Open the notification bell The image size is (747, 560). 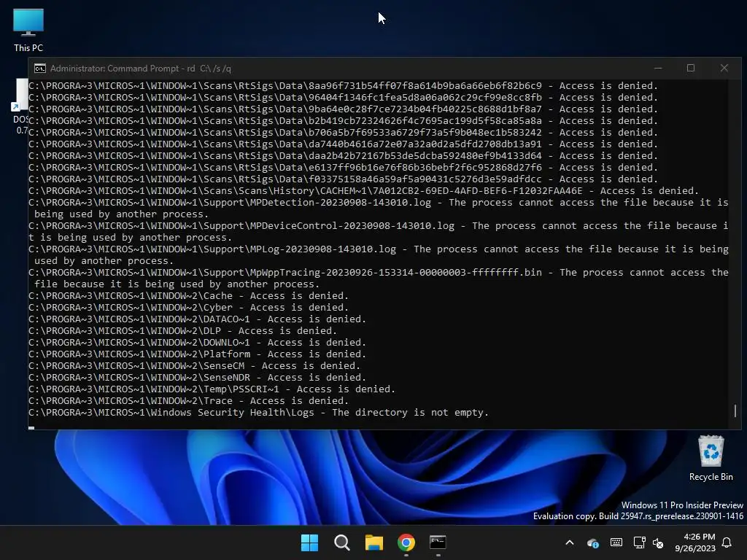(727, 542)
